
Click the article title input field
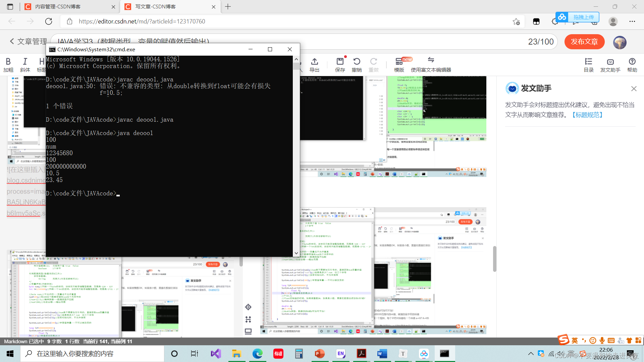tap(304, 42)
